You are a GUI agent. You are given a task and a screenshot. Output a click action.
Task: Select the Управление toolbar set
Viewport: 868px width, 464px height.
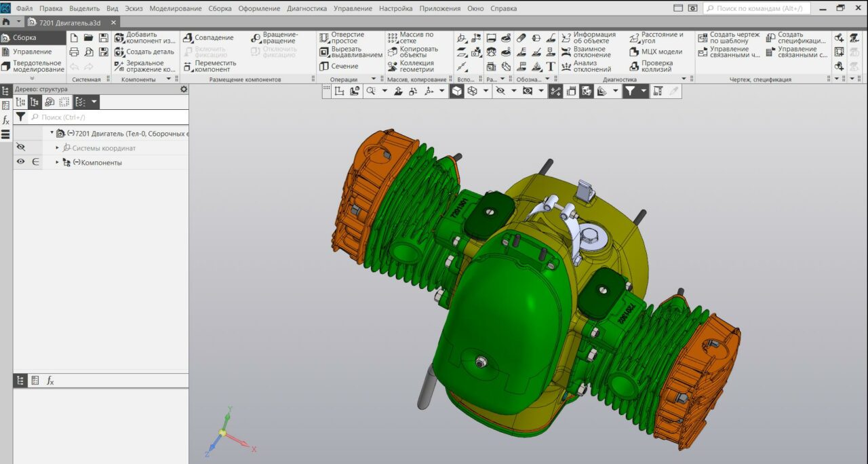[32, 52]
